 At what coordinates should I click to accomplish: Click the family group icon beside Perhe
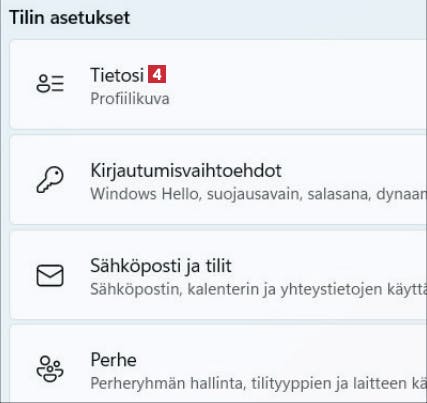tap(50, 369)
